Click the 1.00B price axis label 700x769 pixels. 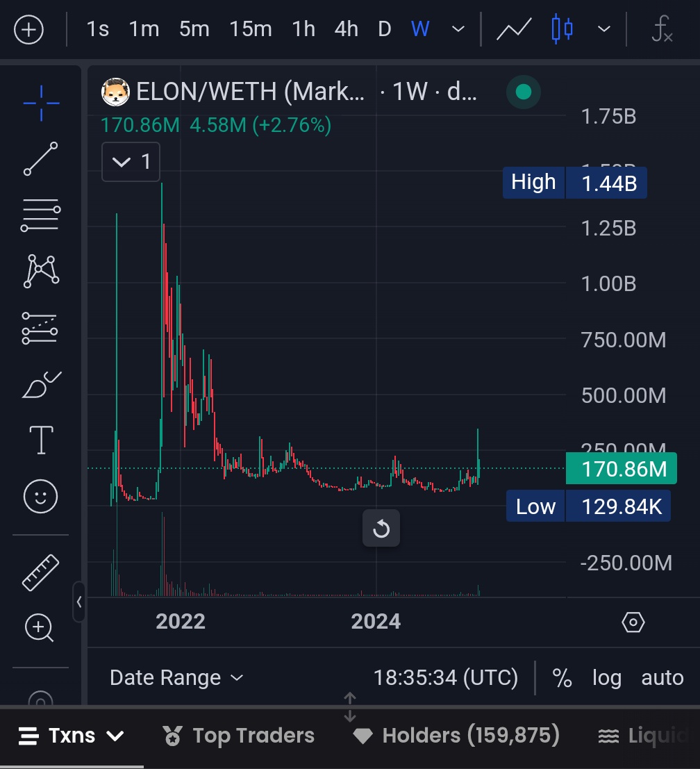click(x=608, y=283)
